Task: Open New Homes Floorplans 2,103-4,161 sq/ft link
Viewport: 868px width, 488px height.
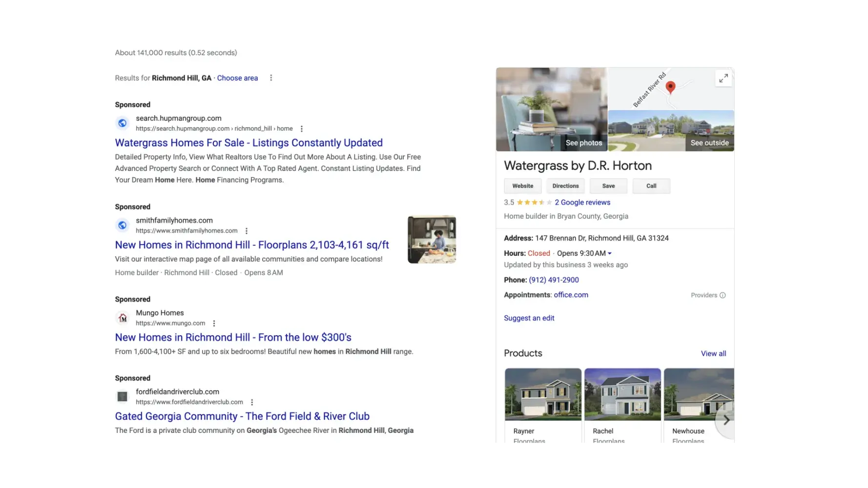Action: coord(252,244)
